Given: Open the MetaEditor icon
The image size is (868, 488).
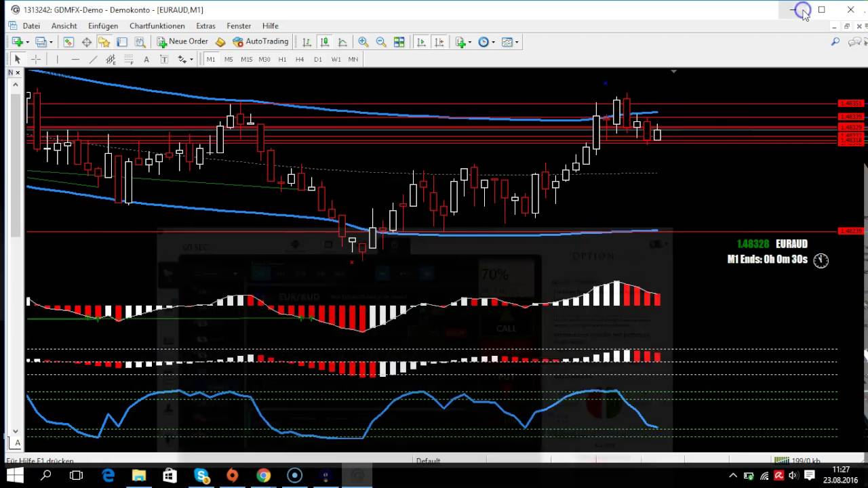Looking at the screenshot, I should (220, 42).
